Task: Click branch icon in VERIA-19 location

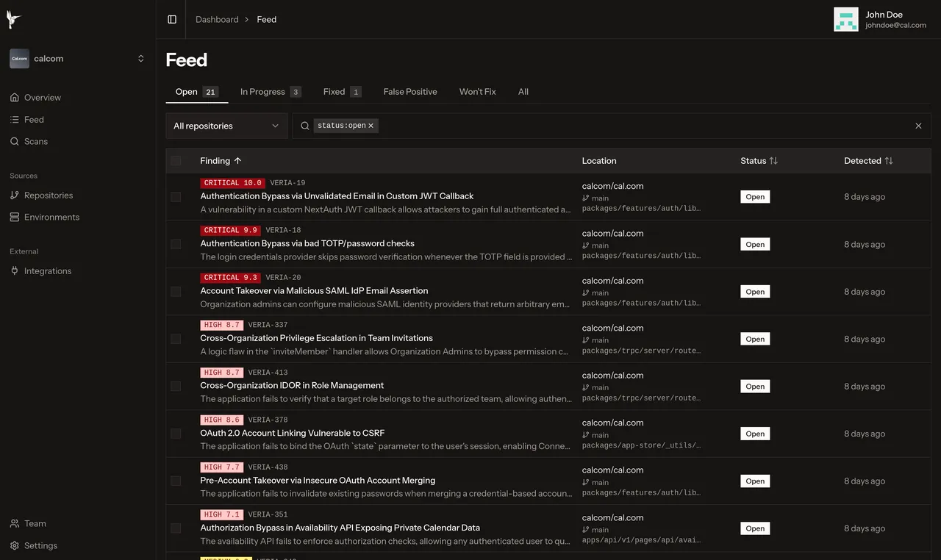Action: pyautogui.click(x=586, y=198)
